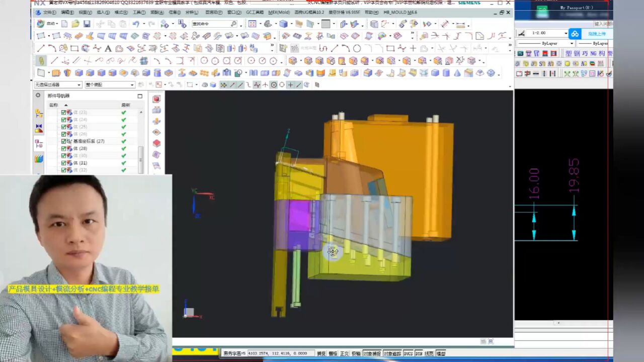Toggle 正交 ortho in CAD status bar
The image size is (644, 362).
pyautogui.click(x=344, y=353)
